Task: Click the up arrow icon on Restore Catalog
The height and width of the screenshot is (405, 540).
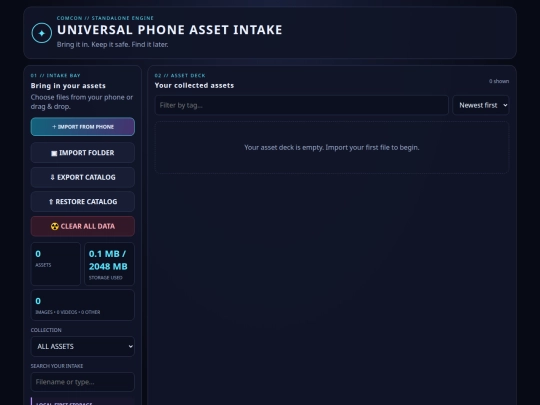Action: click(x=51, y=202)
